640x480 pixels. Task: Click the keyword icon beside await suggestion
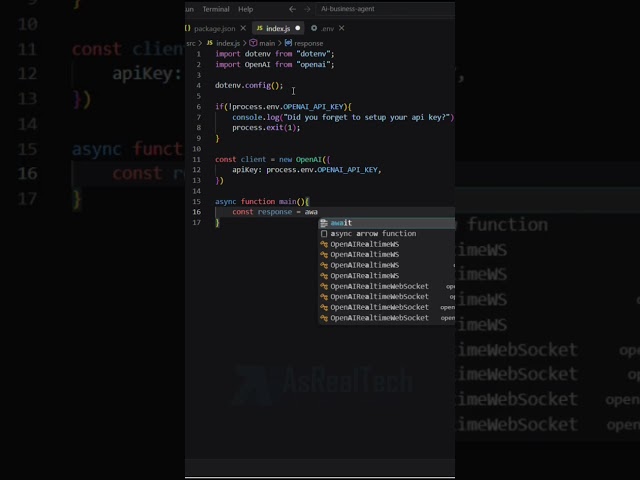point(324,223)
